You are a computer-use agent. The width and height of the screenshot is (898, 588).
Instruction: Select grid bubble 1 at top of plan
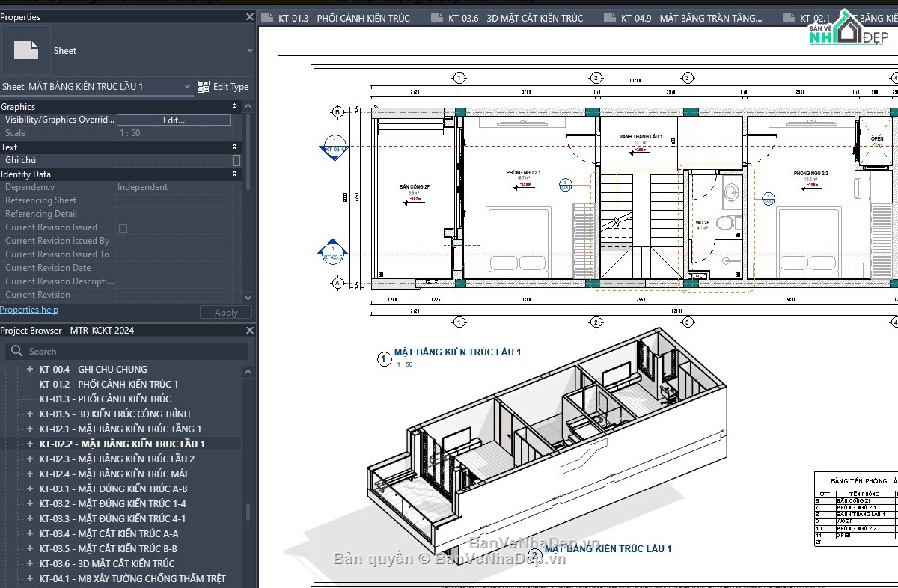point(459,78)
